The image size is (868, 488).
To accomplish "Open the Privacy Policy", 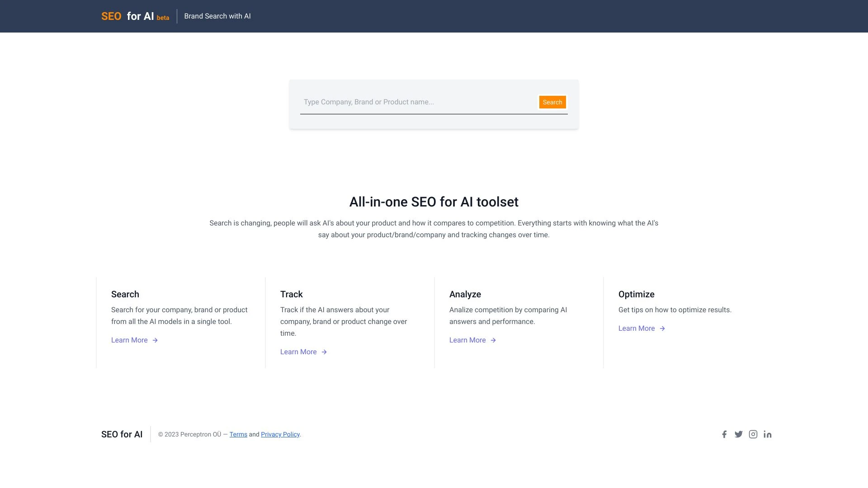I will click(x=280, y=434).
